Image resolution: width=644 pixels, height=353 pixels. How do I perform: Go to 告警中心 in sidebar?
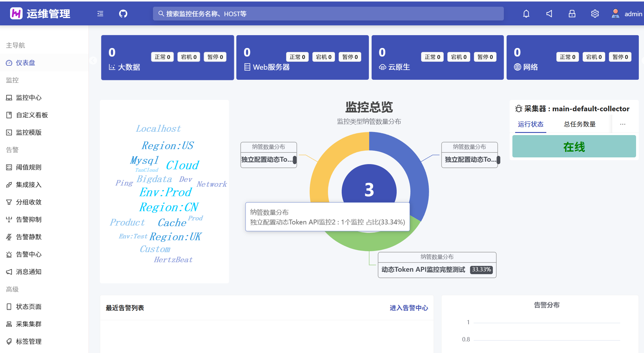pyautogui.click(x=28, y=254)
